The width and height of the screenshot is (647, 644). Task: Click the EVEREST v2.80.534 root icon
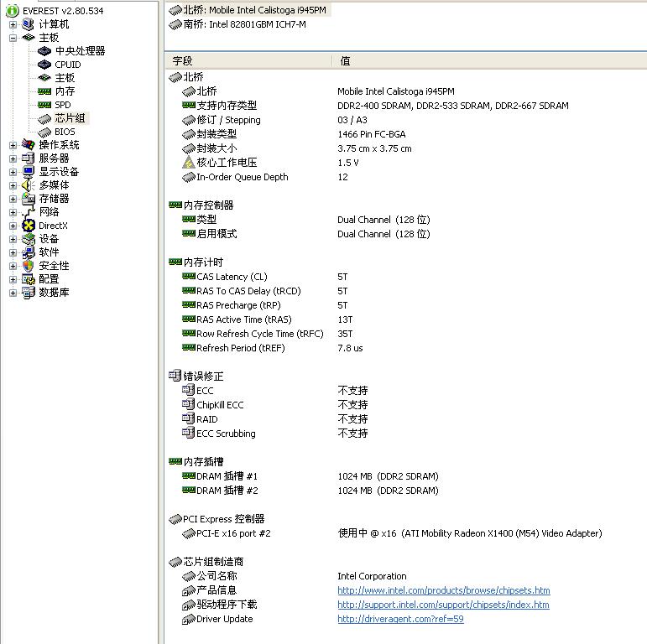(13, 11)
